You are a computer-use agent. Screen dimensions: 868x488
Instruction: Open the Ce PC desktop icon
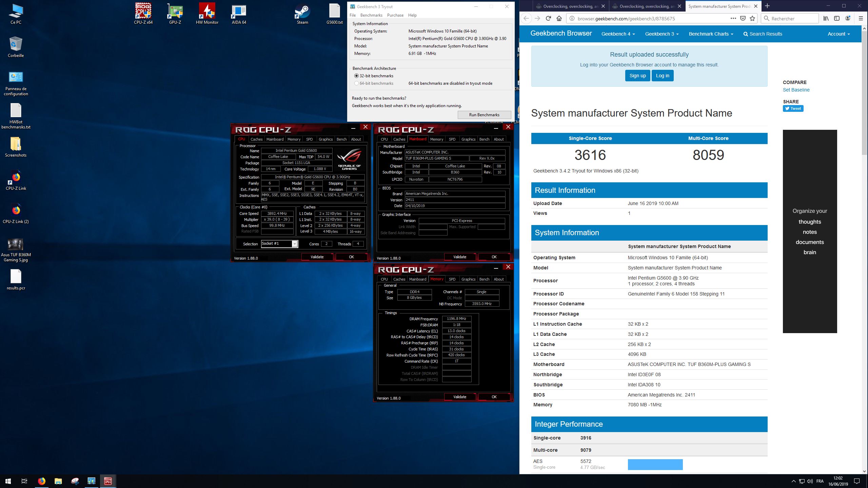(x=16, y=14)
